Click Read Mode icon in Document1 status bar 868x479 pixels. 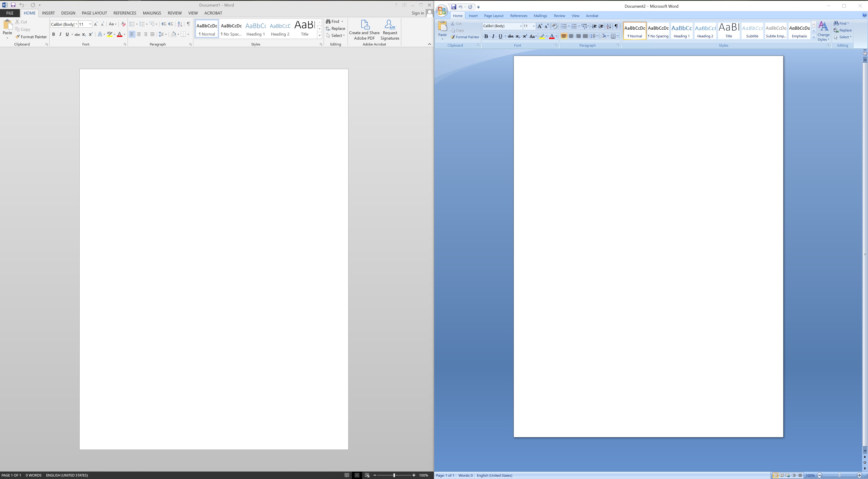pyautogui.click(x=347, y=475)
